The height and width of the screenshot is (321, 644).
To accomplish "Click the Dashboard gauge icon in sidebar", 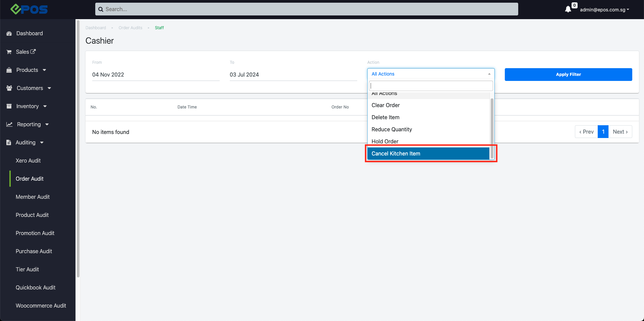I will (x=9, y=34).
